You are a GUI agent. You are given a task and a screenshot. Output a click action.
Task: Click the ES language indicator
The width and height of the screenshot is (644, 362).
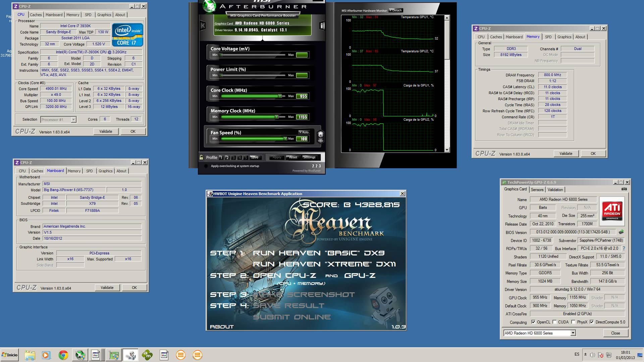[577, 354]
